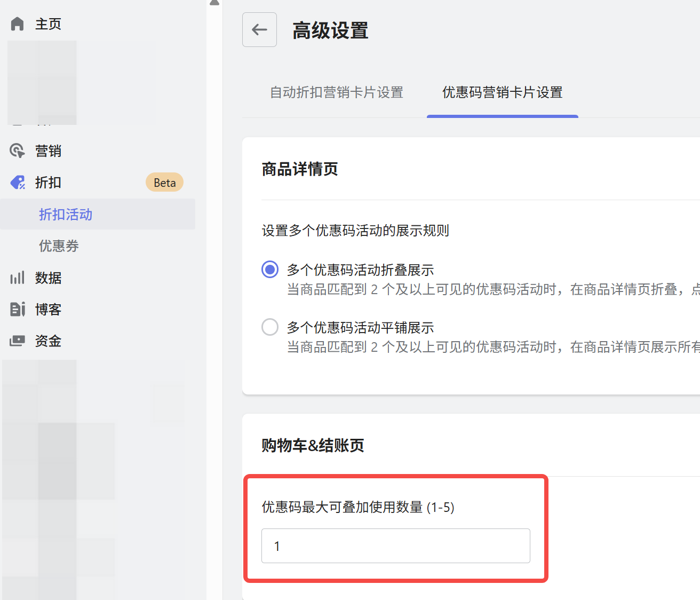Select 多个优惠码活动平铺展示 radio button
The image size is (700, 600).
(x=270, y=327)
